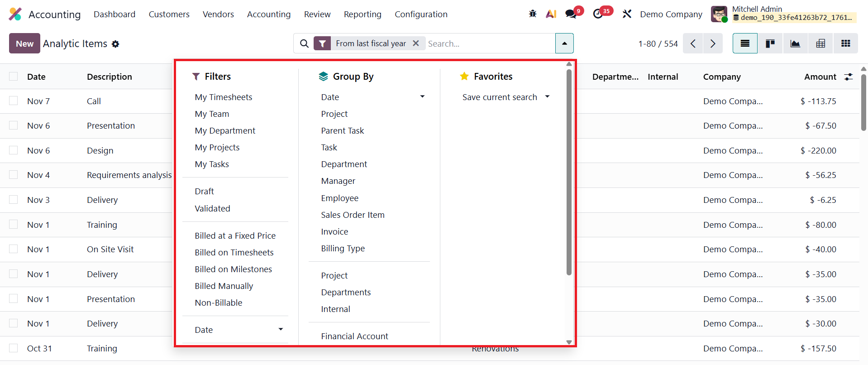The height and width of the screenshot is (365, 868).
Task: Tick the select-all rows checkbox
Action: [14, 77]
